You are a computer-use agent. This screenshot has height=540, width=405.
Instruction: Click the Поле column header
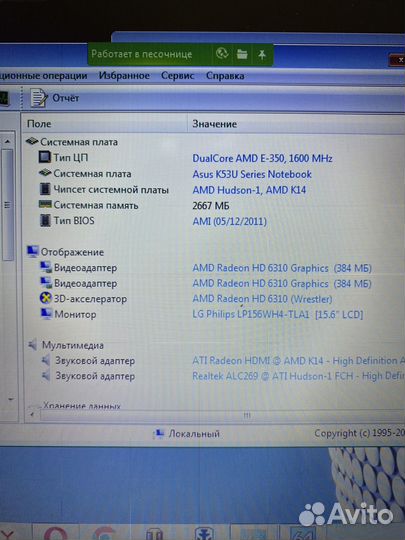point(39,124)
